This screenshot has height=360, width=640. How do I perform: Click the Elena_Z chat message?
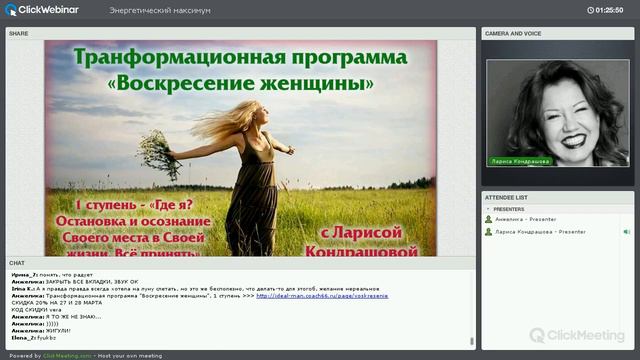33,338
